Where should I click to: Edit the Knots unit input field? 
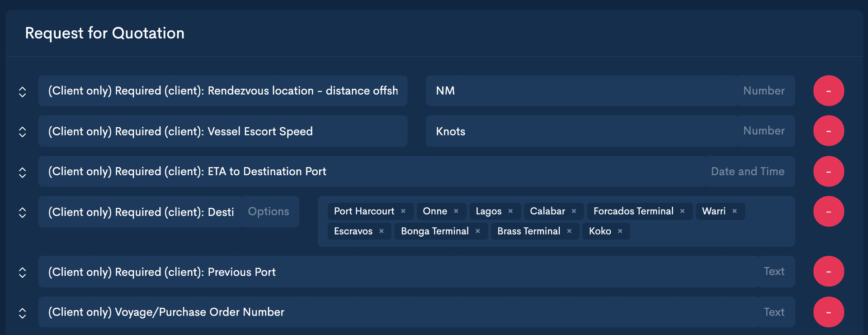click(x=581, y=131)
